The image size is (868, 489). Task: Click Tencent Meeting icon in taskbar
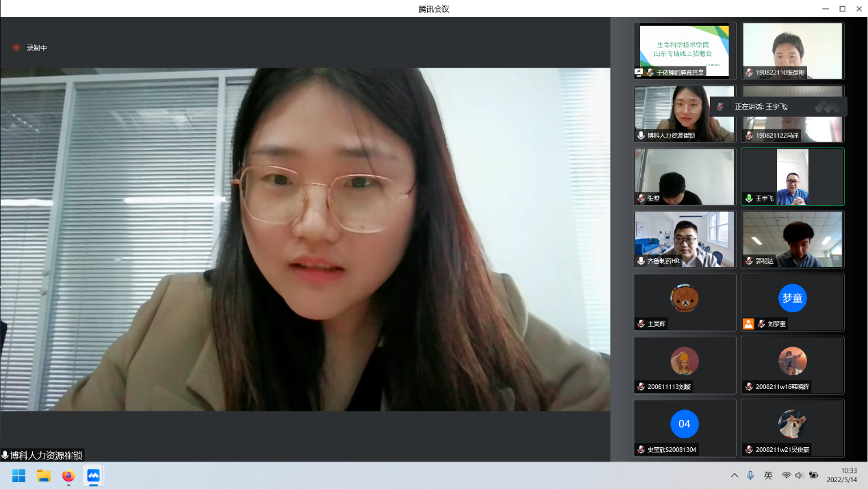point(93,475)
